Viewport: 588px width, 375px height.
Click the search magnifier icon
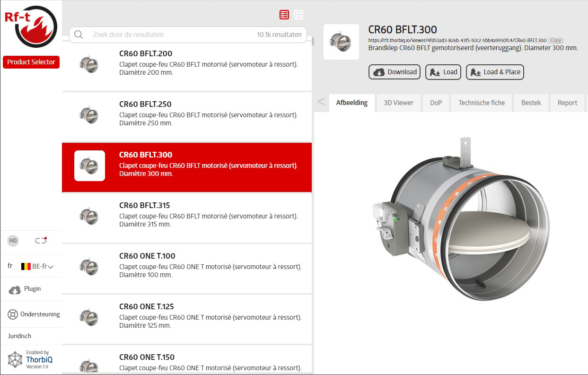tap(79, 35)
